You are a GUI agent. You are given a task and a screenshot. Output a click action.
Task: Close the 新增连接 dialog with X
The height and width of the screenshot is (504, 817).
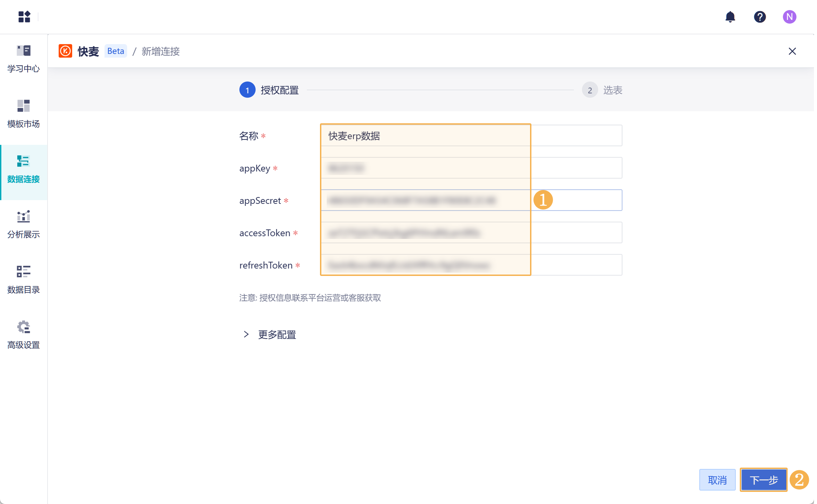tap(792, 51)
